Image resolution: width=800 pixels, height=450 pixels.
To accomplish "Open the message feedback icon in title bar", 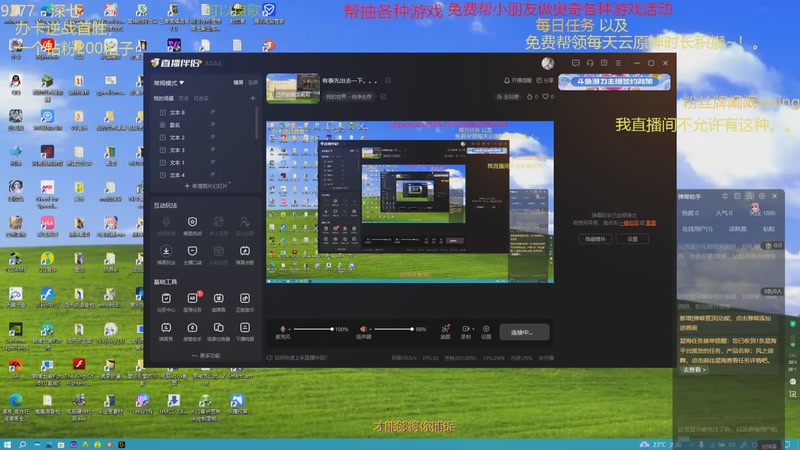I will [x=576, y=63].
